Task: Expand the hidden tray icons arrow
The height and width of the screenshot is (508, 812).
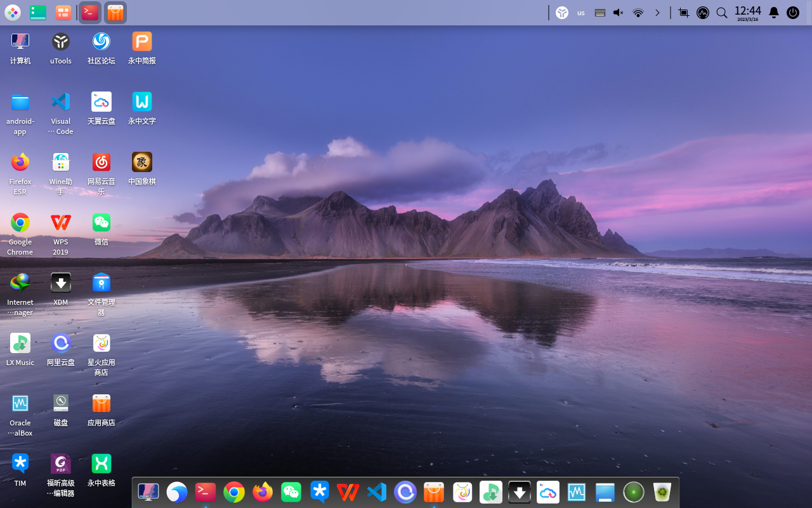Action: click(657, 13)
